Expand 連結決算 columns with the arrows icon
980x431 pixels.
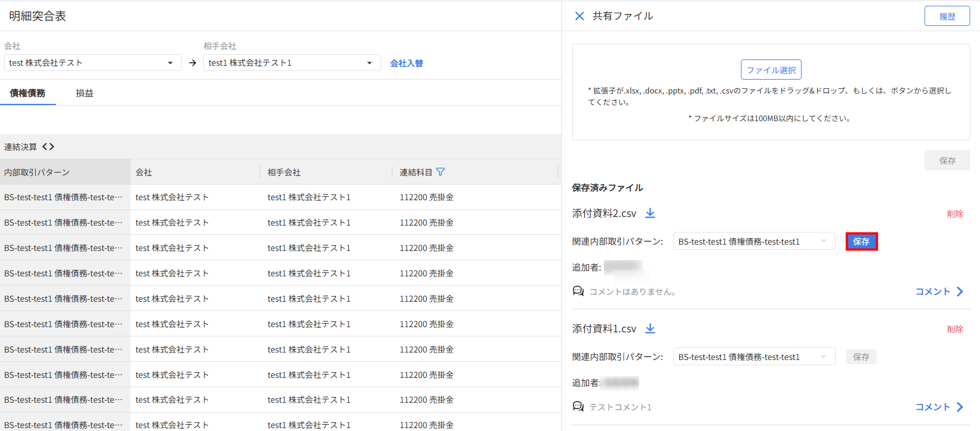tap(49, 147)
